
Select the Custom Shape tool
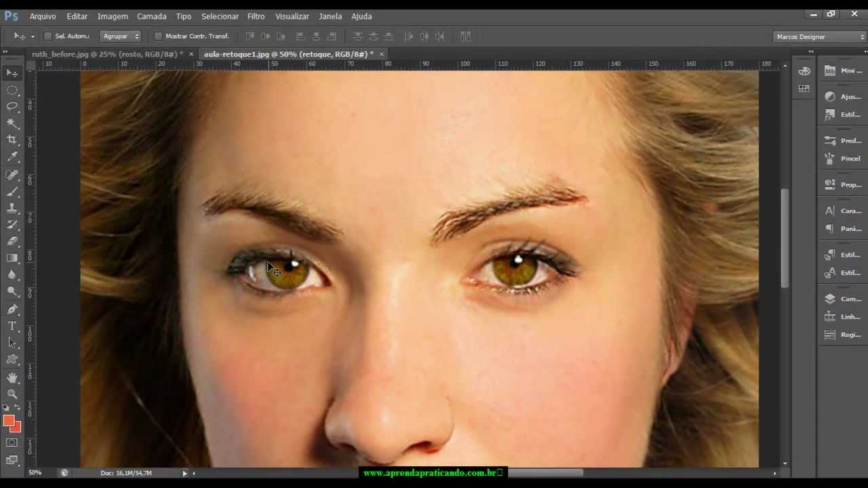click(x=12, y=359)
